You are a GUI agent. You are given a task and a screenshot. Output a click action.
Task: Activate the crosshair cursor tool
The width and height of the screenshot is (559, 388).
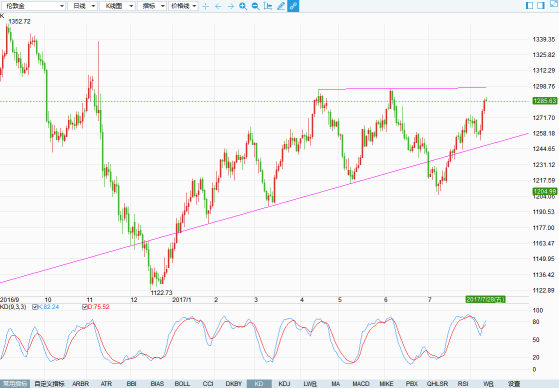pyautogui.click(x=205, y=6)
